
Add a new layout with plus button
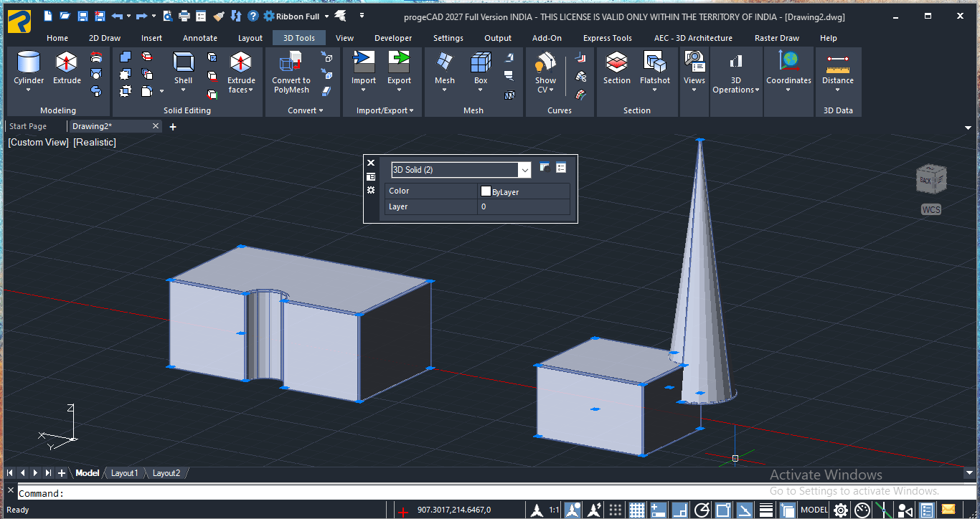click(x=62, y=473)
